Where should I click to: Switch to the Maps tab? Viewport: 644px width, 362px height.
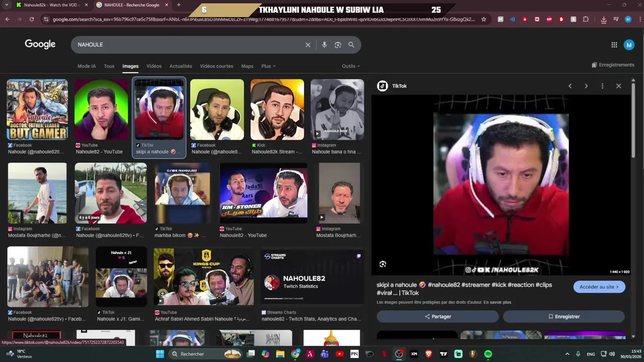tap(247, 66)
